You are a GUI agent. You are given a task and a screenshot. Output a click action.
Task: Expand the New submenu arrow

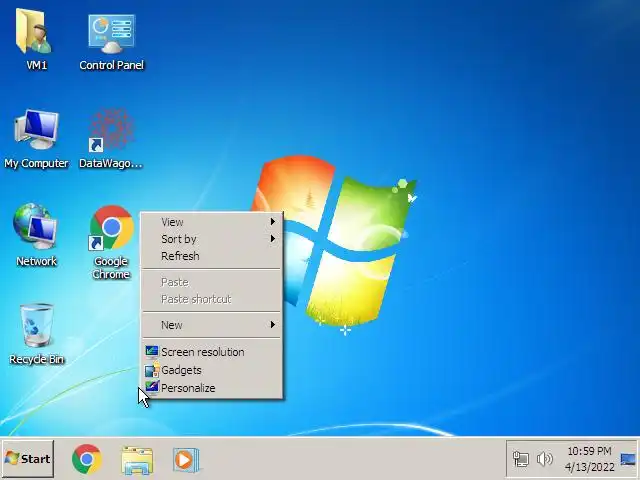[273, 324]
